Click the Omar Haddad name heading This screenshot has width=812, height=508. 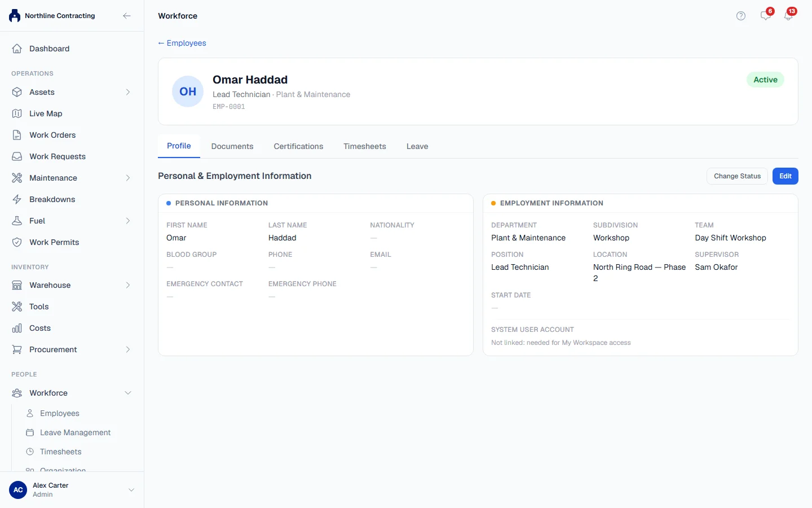tap(250, 80)
